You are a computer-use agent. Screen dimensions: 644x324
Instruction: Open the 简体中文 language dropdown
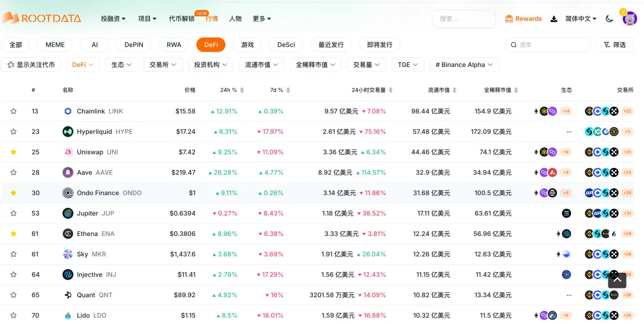[x=581, y=19]
